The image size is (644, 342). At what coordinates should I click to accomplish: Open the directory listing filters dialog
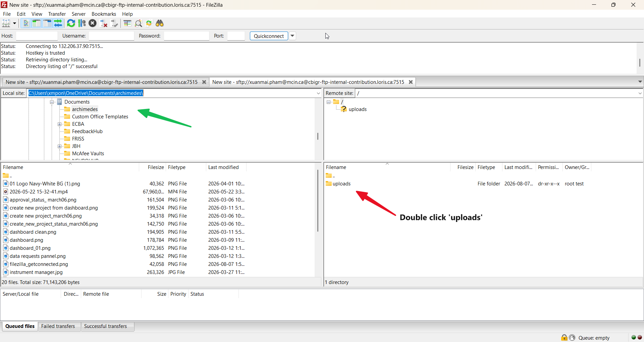(x=127, y=23)
